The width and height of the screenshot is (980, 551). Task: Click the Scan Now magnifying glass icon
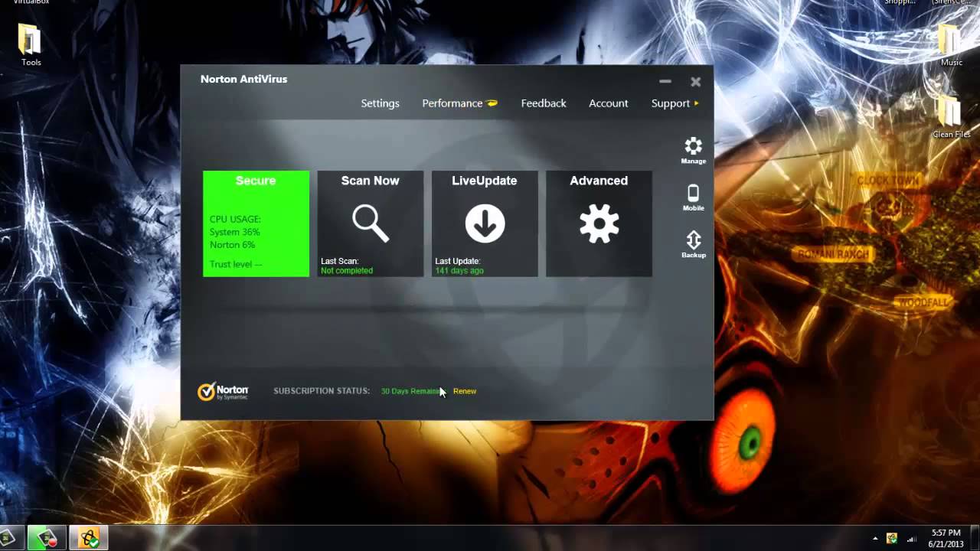tap(371, 223)
